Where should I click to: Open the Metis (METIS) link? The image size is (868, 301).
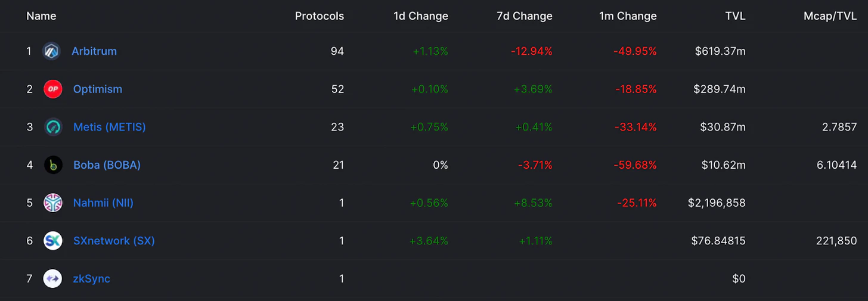[110, 127]
